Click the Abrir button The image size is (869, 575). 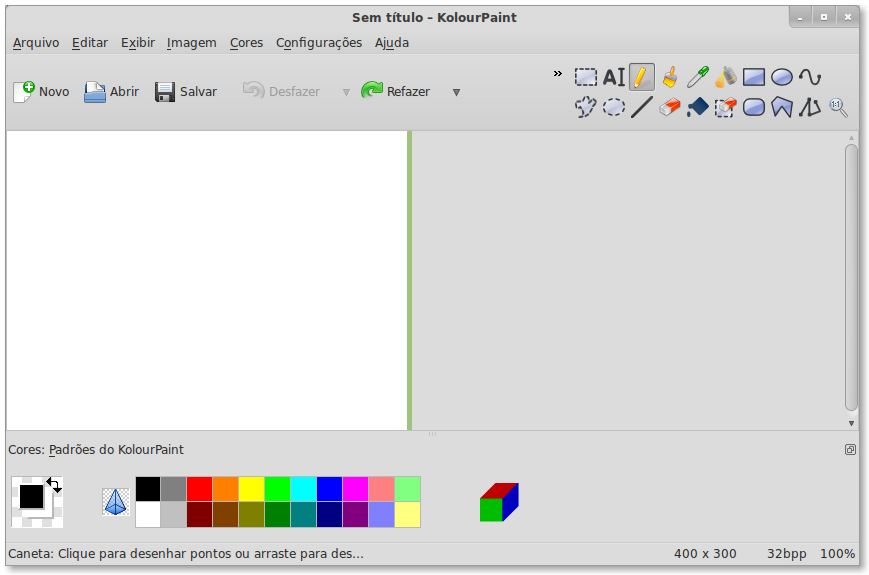(111, 91)
